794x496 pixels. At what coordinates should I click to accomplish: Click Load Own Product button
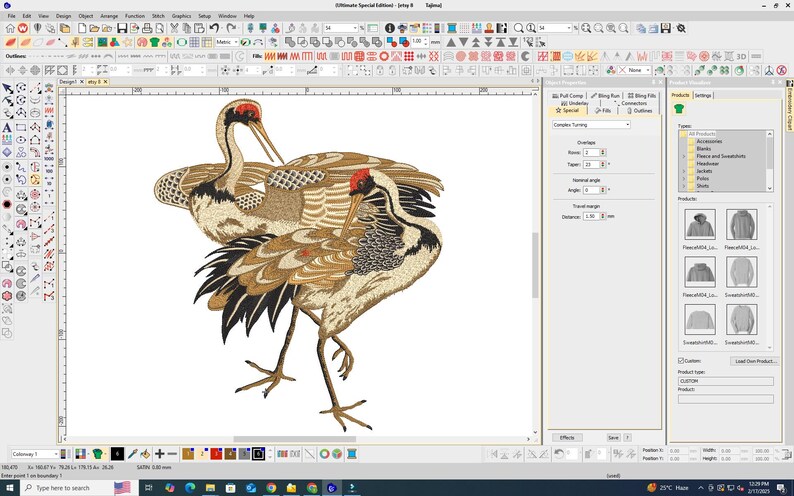(755, 361)
